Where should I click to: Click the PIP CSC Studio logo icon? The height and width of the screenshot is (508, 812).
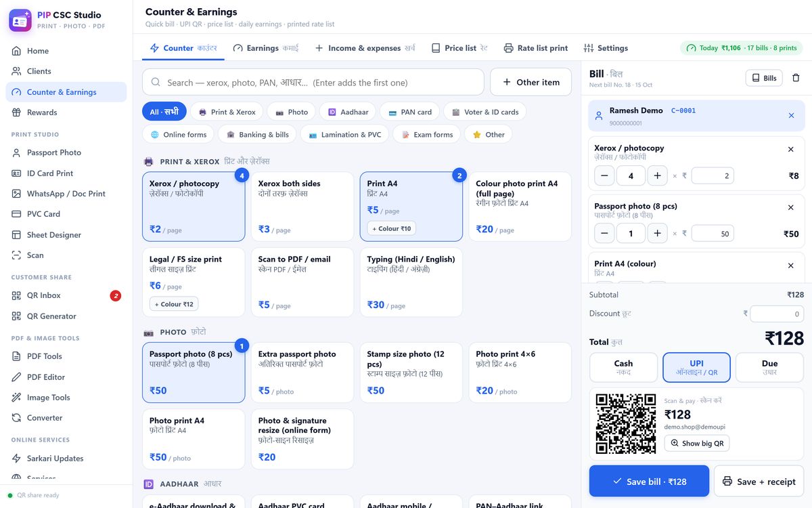pos(20,20)
